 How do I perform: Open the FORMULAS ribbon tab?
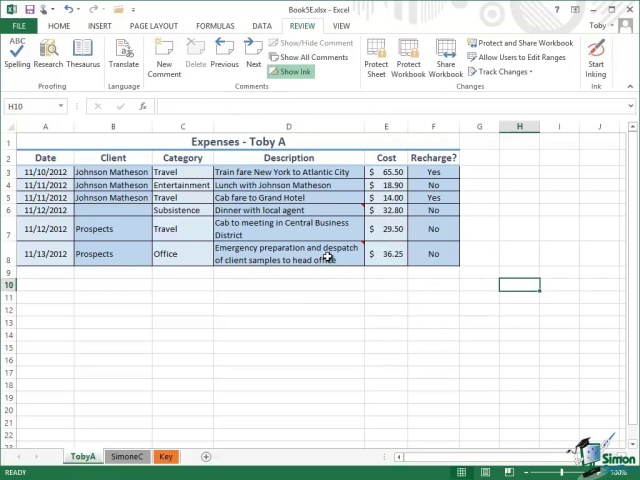[215, 26]
